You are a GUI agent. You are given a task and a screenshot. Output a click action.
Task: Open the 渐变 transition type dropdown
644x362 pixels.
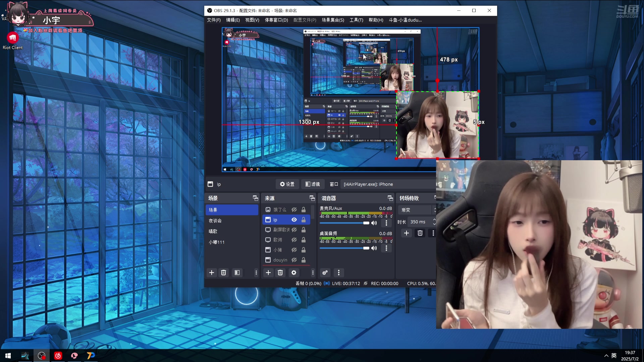[417, 210]
